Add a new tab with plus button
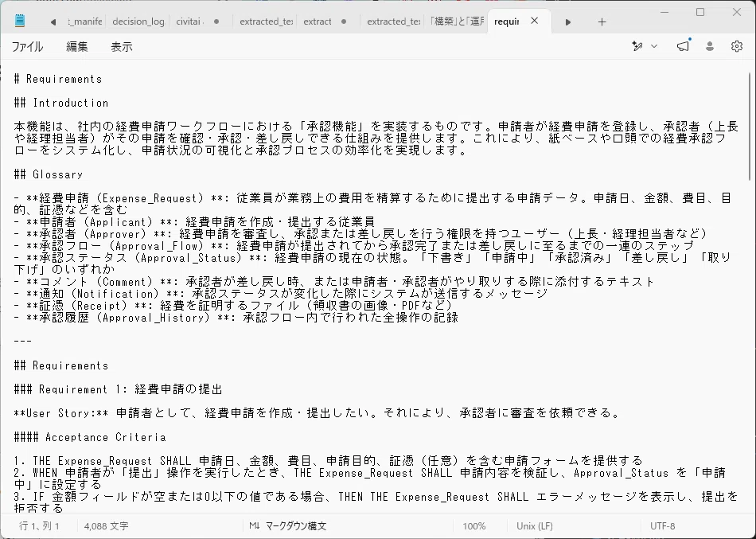756x539 pixels. click(x=602, y=21)
